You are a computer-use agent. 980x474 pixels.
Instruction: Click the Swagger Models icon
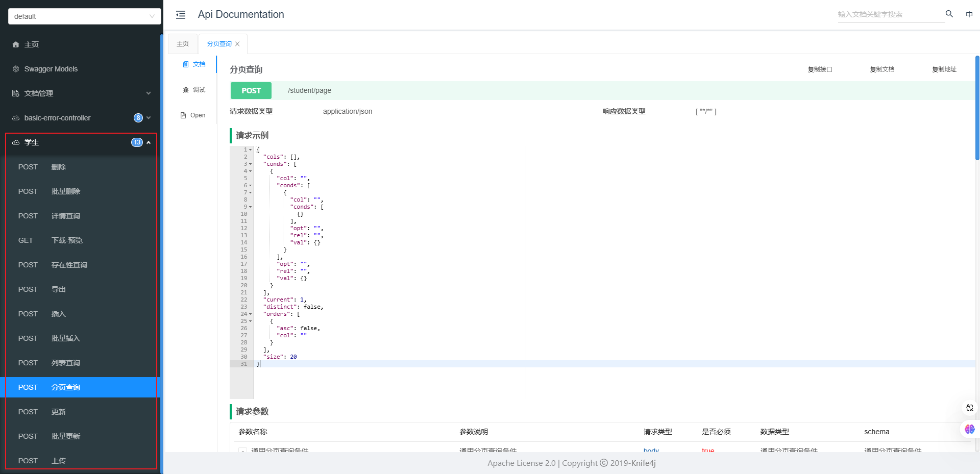coord(16,69)
